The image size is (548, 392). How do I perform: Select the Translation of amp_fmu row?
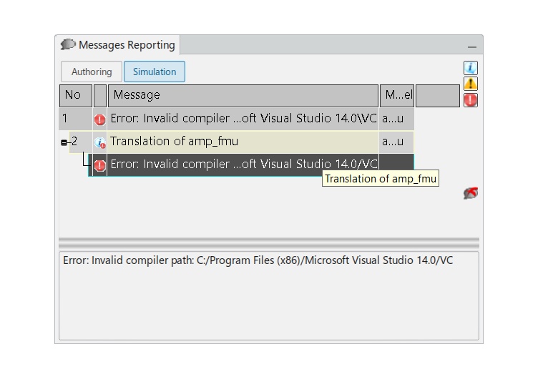click(x=243, y=142)
